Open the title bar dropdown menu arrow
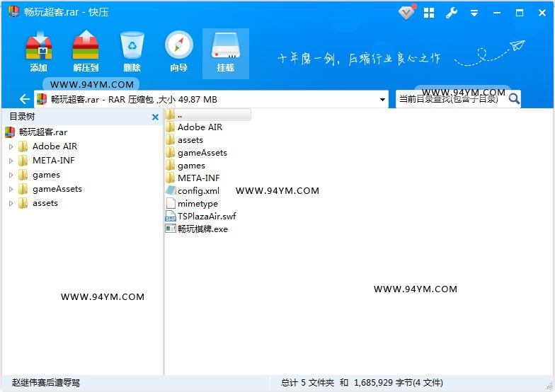 point(474,13)
